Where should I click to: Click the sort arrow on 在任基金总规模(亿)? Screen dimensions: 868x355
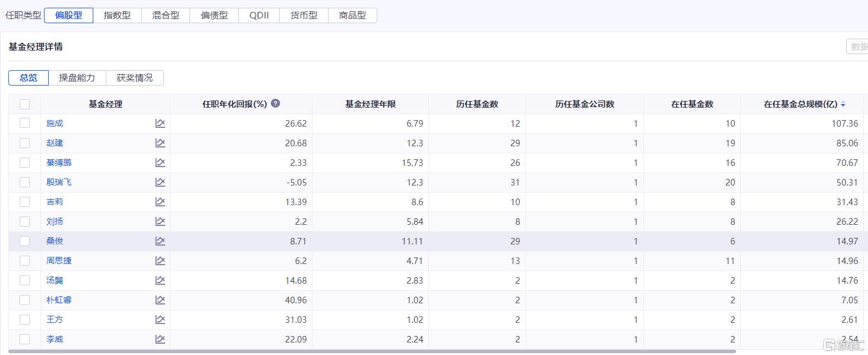tap(843, 105)
